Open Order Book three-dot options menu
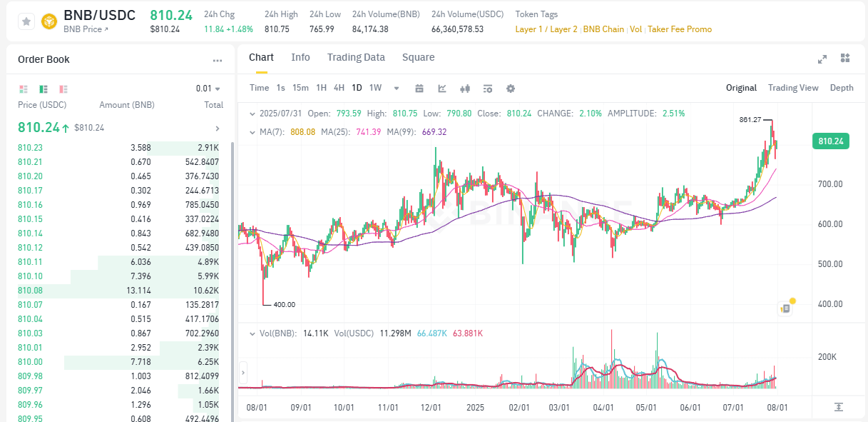Viewport: 868px width, 422px height. 218,61
